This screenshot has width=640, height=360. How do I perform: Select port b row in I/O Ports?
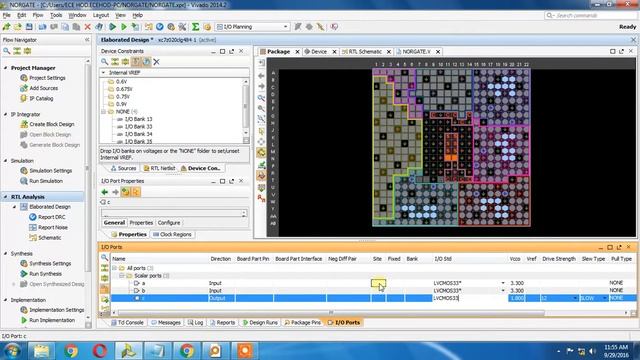coord(373,291)
